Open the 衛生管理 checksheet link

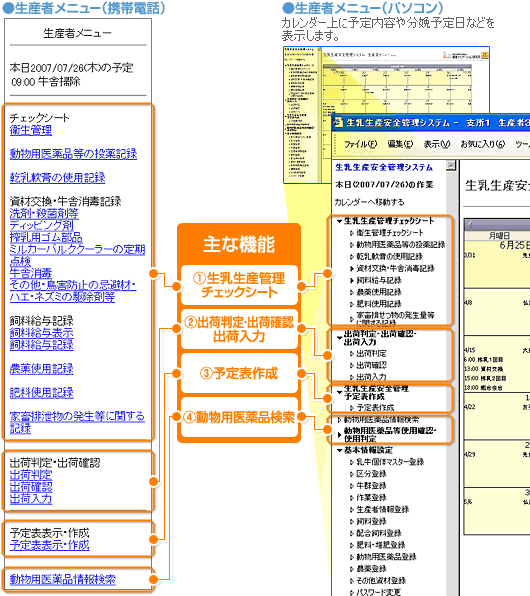(31, 130)
